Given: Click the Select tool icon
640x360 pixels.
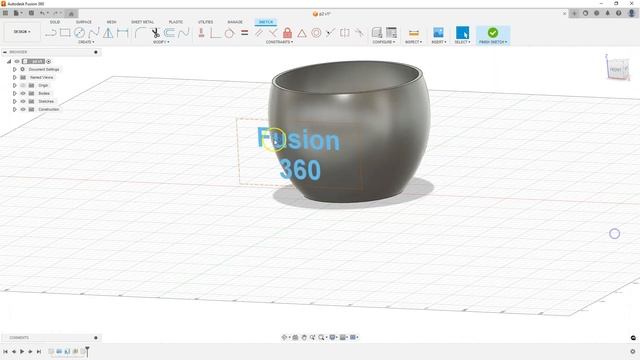Looking at the screenshot, I should click(x=462, y=33).
